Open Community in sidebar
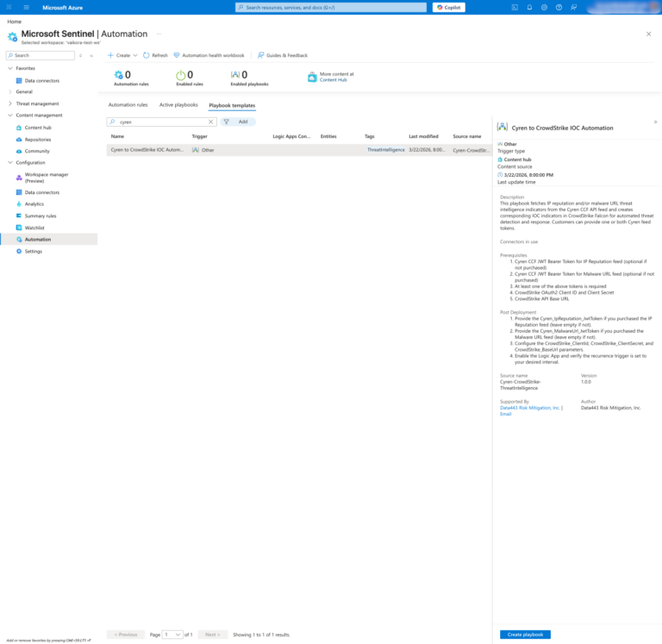 pos(37,151)
